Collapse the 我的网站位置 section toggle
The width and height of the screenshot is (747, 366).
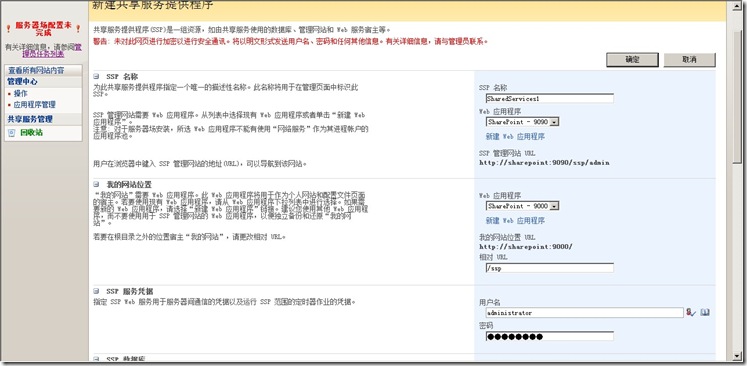96,184
